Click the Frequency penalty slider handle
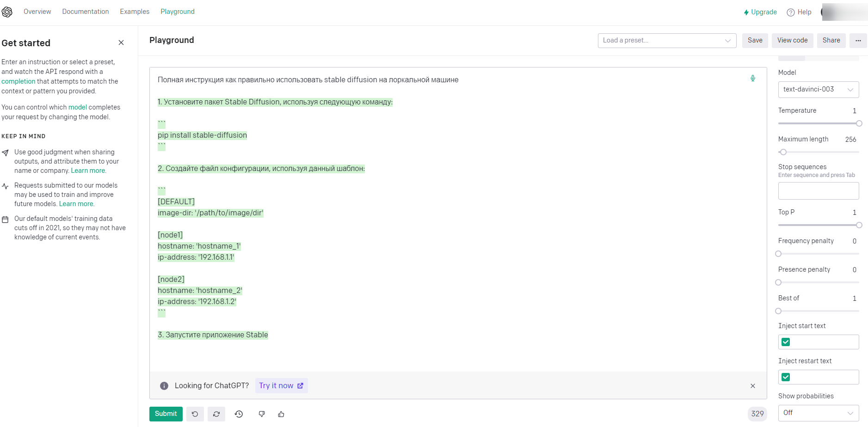 pos(778,254)
